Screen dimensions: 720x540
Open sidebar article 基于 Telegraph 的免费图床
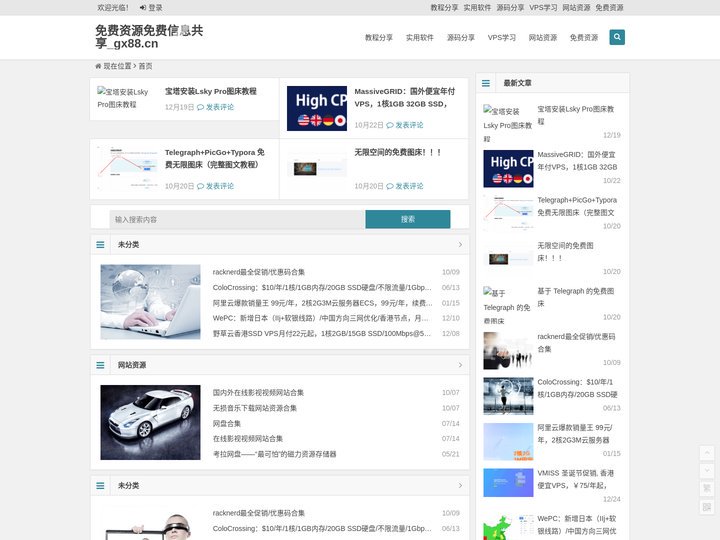pyautogui.click(x=575, y=297)
